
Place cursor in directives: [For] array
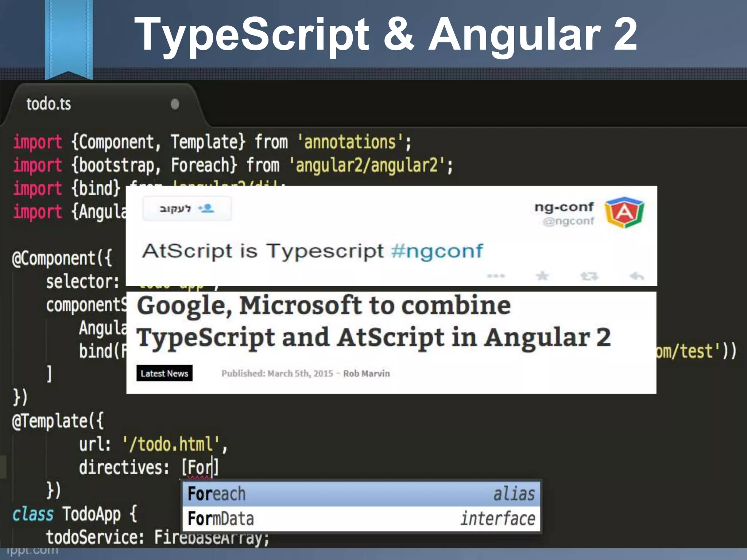[x=200, y=468]
